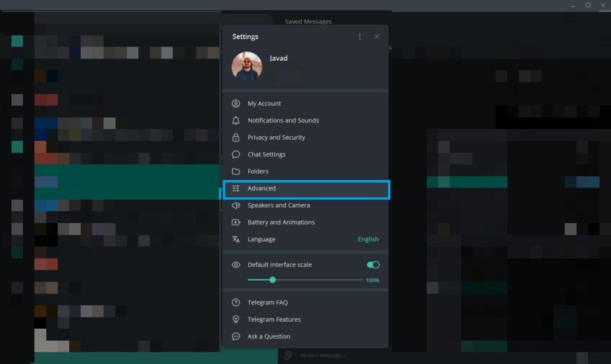Change language from English value
This screenshot has width=611, height=364.
tap(368, 239)
